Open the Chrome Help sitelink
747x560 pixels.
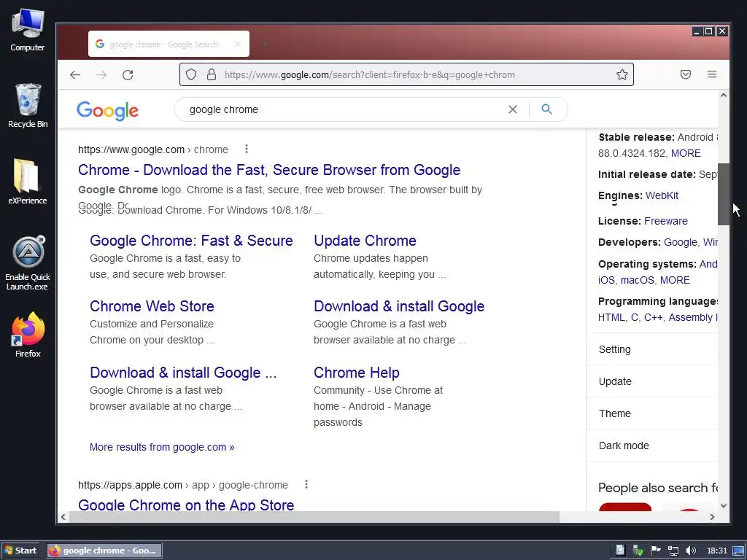[x=356, y=373]
